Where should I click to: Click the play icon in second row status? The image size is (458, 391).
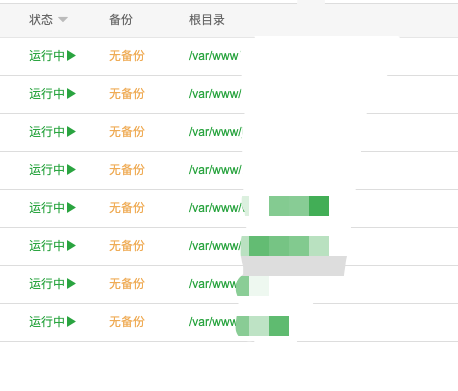point(71,94)
